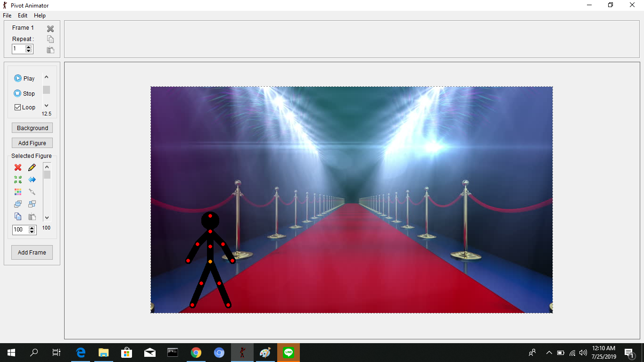
Task: Raise animation speed above 12.5
Action: (x=46, y=77)
